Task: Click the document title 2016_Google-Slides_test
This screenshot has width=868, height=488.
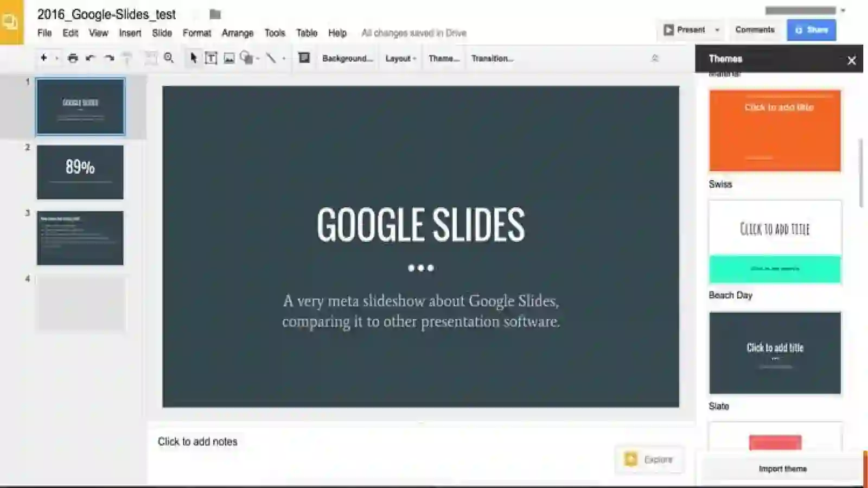Action: pos(107,14)
